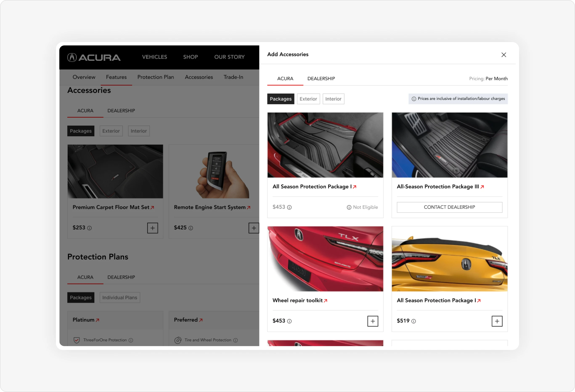Select Packages filter under Accessories section
The width and height of the screenshot is (575, 392).
(81, 131)
